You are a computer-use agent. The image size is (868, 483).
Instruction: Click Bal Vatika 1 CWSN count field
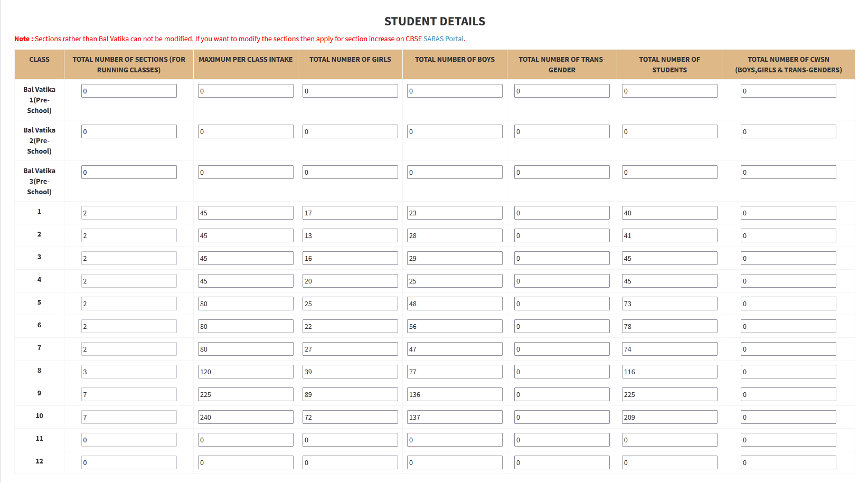(788, 91)
